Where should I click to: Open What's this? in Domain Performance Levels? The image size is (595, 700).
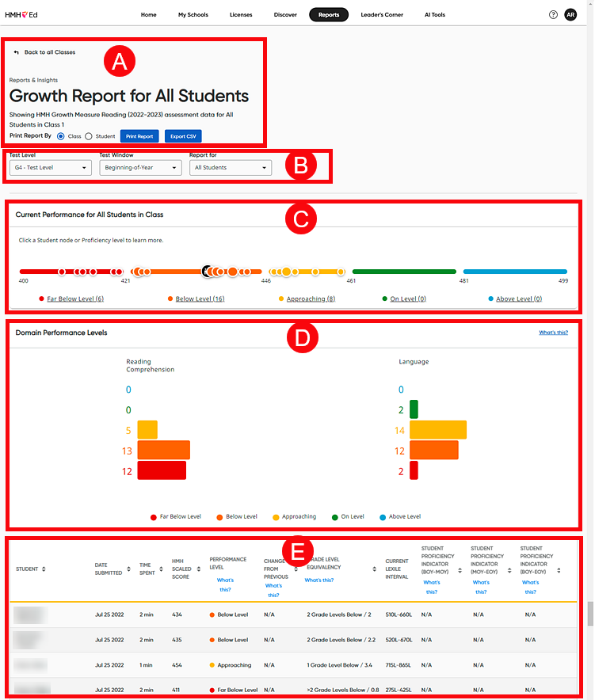click(x=553, y=333)
